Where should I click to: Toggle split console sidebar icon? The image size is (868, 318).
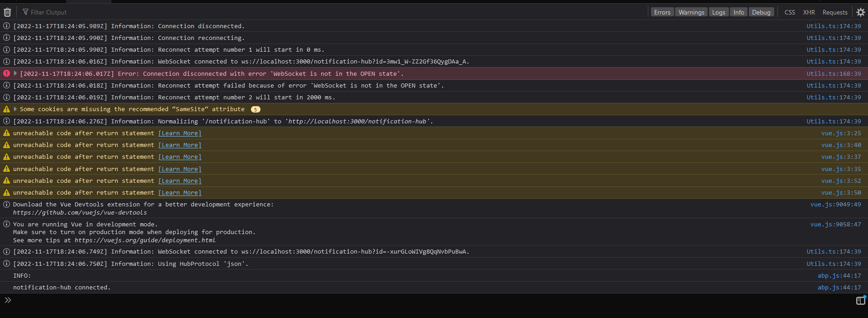click(860, 301)
